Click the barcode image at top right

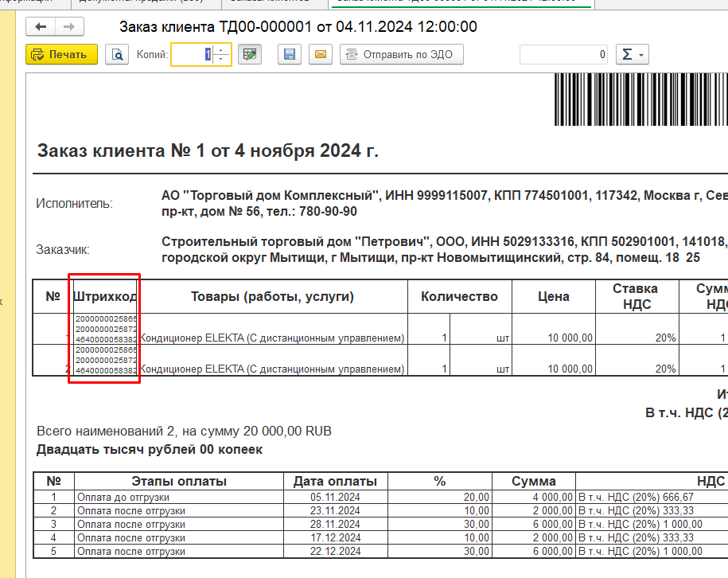(x=641, y=99)
